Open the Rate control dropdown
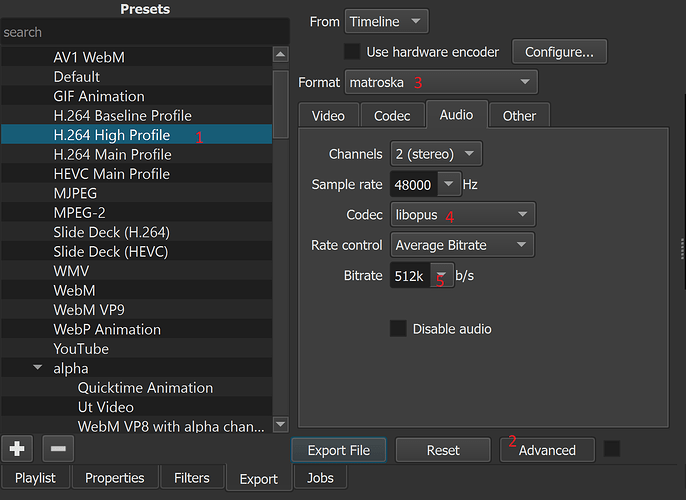This screenshot has height=500, width=686. pos(462,245)
